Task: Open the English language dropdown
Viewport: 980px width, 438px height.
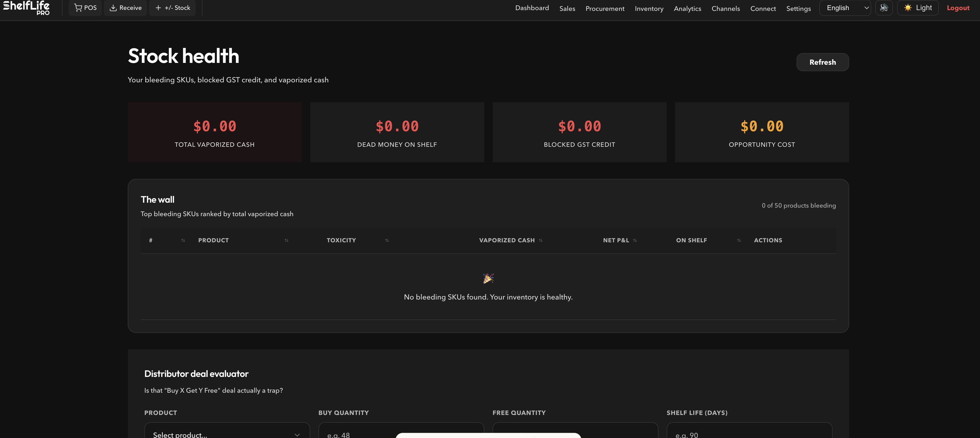Action: point(845,8)
